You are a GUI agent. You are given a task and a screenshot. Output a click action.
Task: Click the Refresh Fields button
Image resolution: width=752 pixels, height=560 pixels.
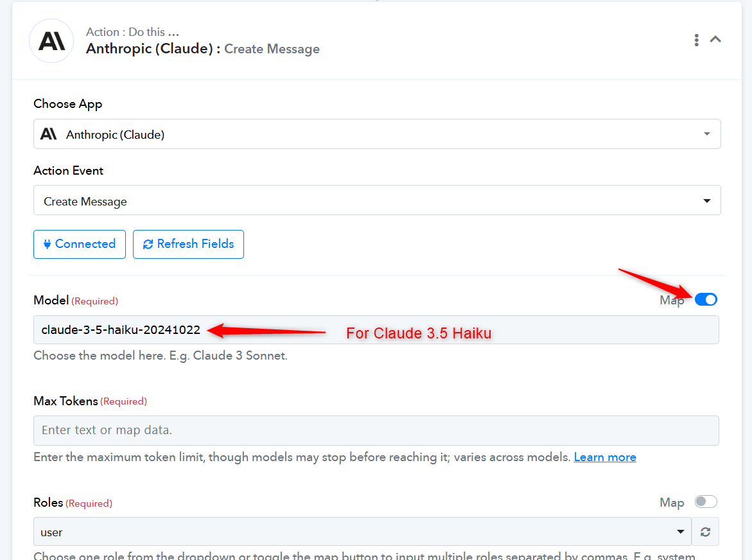pos(188,244)
